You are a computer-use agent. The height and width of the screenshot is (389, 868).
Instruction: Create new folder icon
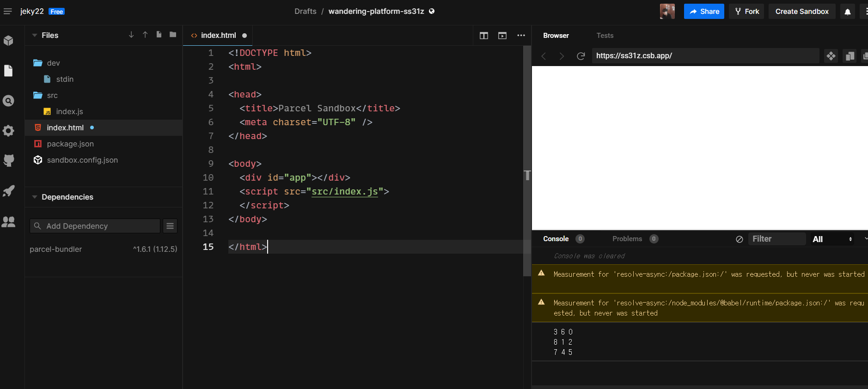173,35
